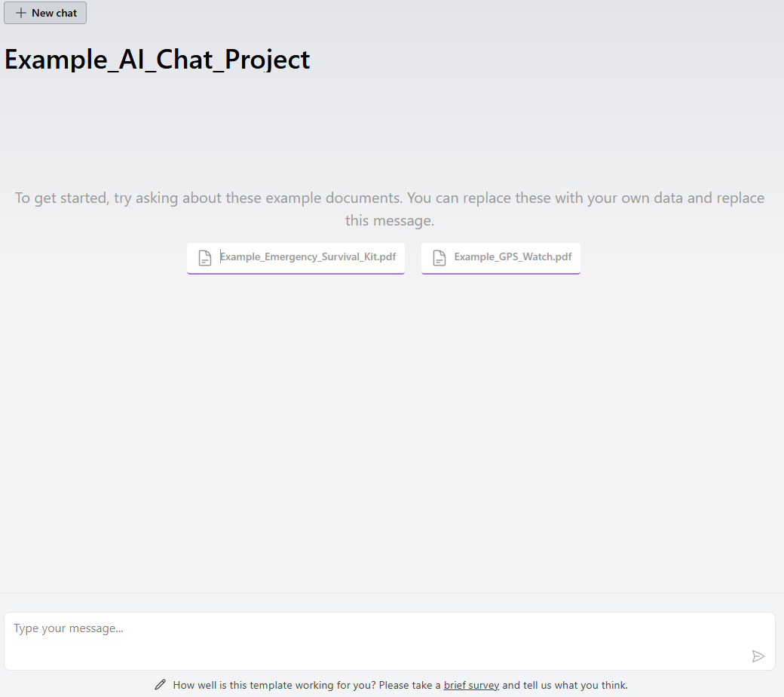Image resolution: width=784 pixels, height=697 pixels.
Task: Open Example_Emergency_Survival_Kit.pdf document chip
Action: pos(296,257)
